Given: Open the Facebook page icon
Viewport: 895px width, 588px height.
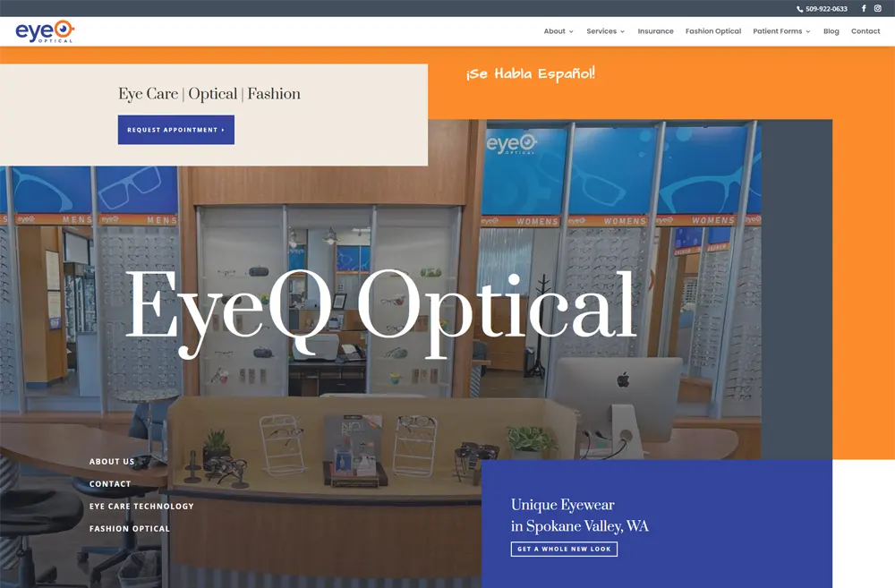Looking at the screenshot, I should (864, 9).
